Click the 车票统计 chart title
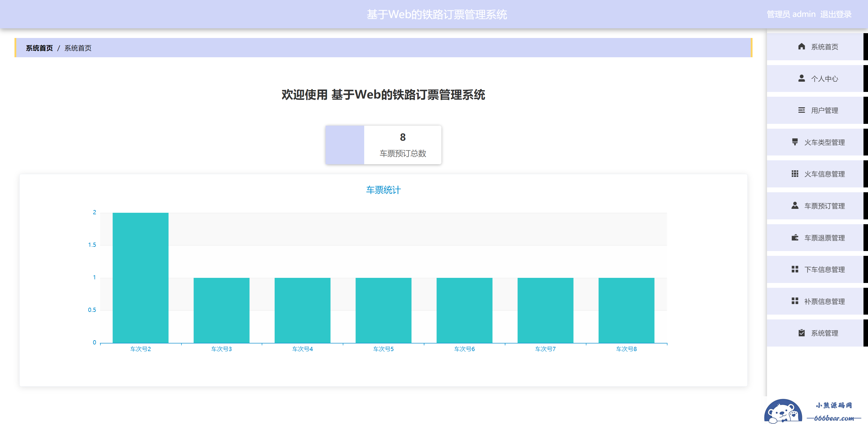Viewport: 868px width, 424px height. (x=383, y=190)
